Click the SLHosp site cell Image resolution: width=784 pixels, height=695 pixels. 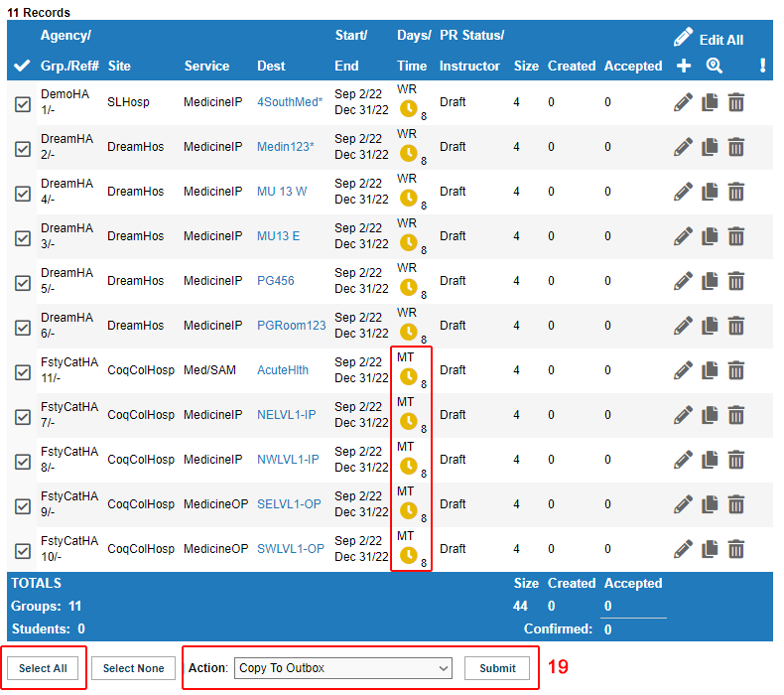coord(128,102)
